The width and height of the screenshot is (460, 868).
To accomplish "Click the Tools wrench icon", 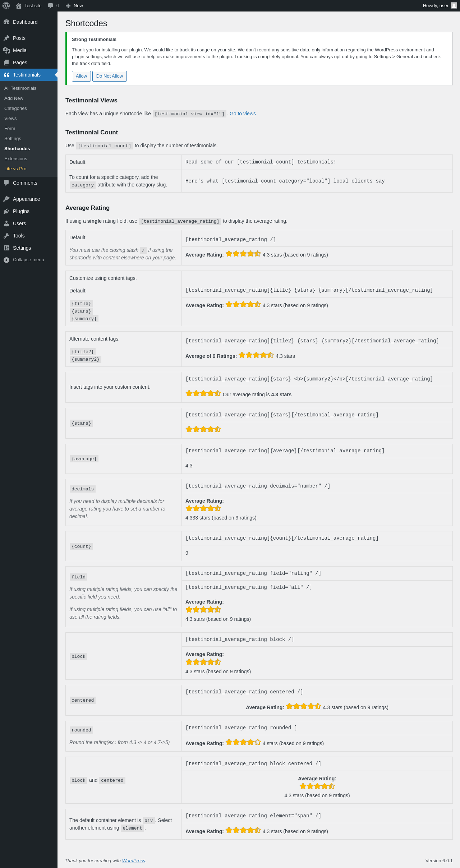I will pos(6,236).
